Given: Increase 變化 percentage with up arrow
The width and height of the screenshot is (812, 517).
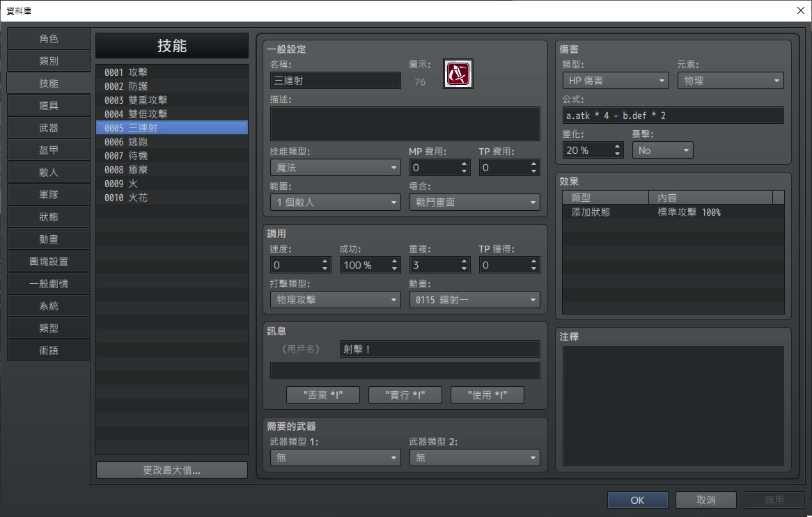Looking at the screenshot, I should (617, 146).
